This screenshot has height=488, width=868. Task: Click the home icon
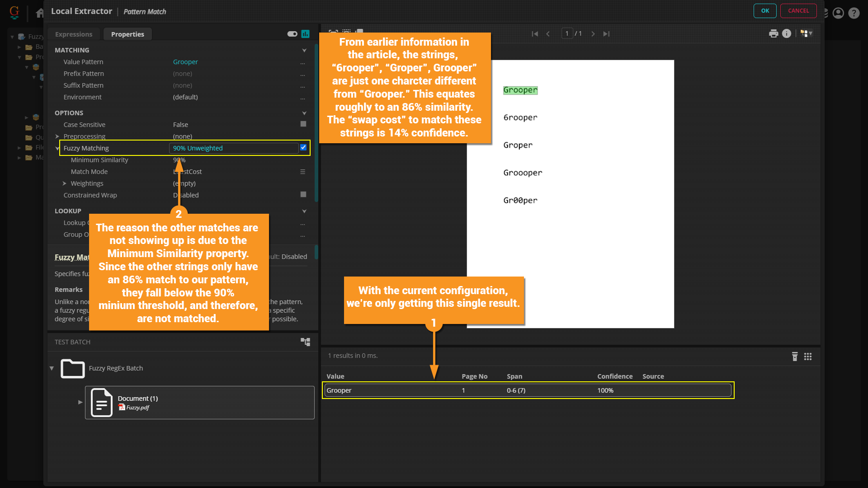pos(40,13)
